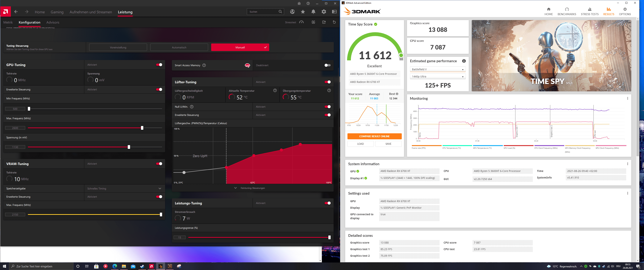Click the help icon beside Null U/Min.
The height and width of the screenshot is (270, 644).
tap(192, 107)
